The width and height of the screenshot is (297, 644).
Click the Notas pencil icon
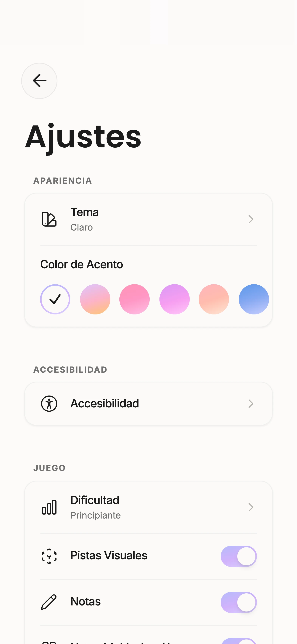click(49, 602)
